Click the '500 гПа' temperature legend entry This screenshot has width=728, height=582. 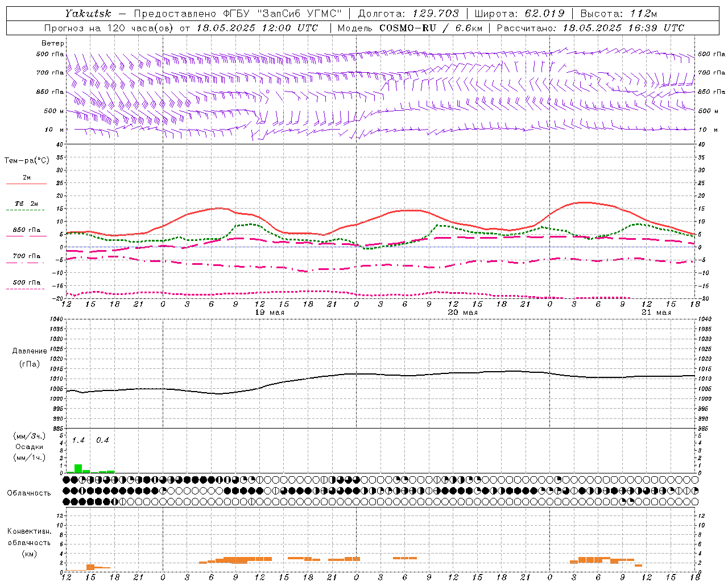tap(27, 282)
